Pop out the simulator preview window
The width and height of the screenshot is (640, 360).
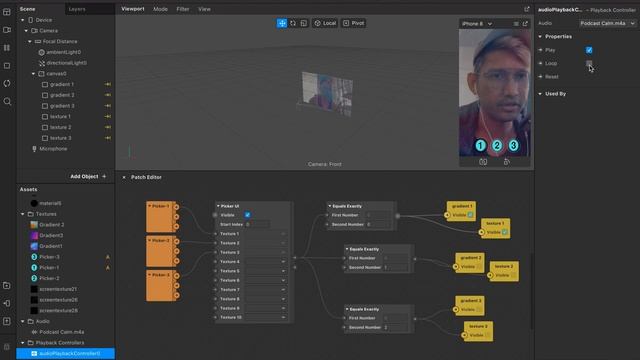(525, 24)
